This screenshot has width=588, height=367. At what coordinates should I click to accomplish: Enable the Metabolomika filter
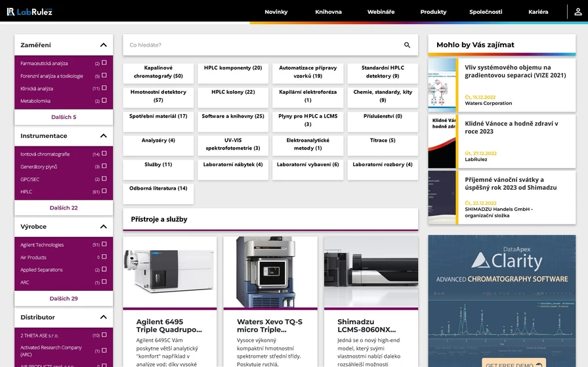[x=104, y=100]
